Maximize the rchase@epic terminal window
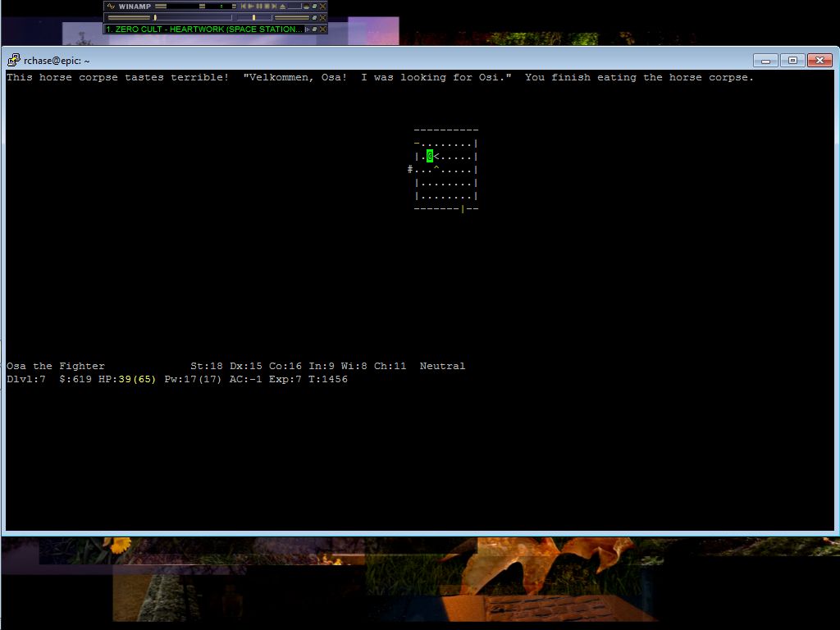The image size is (840, 630). (x=792, y=60)
